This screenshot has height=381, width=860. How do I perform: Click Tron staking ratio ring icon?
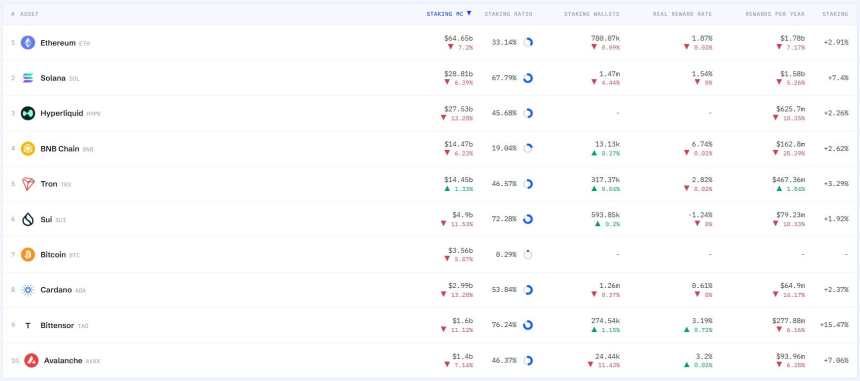(528, 184)
